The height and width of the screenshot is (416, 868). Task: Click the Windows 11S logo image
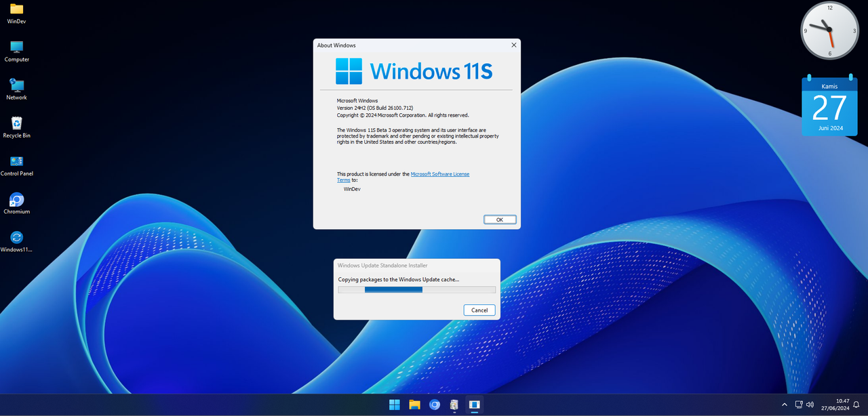coord(414,71)
